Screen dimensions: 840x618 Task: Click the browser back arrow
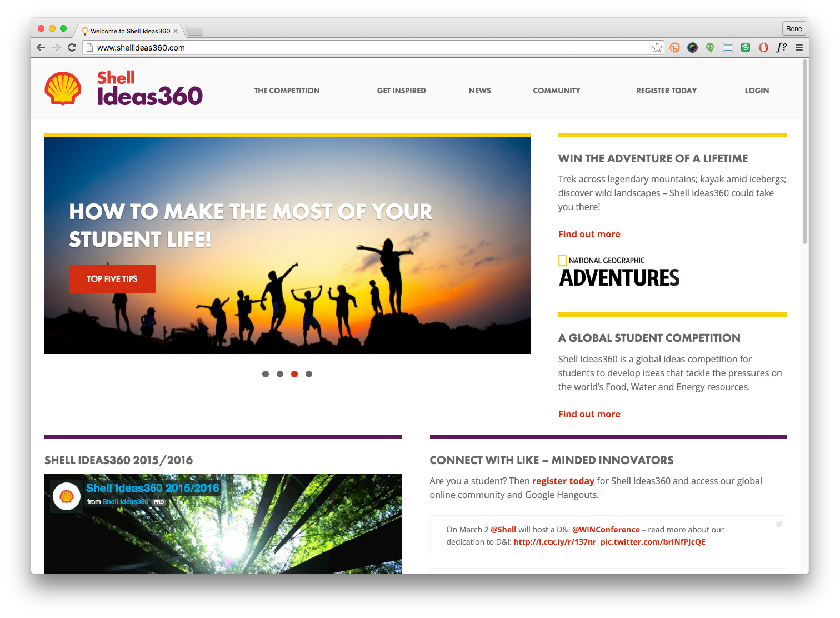(41, 48)
